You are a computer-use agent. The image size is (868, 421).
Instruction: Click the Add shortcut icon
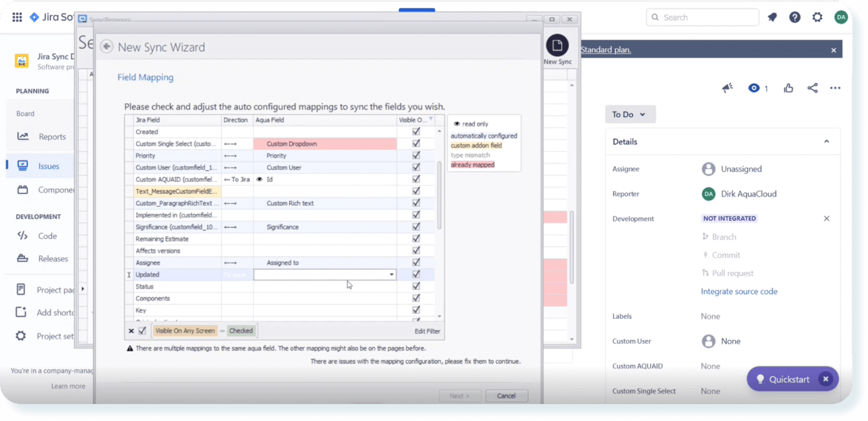[21, 312]
